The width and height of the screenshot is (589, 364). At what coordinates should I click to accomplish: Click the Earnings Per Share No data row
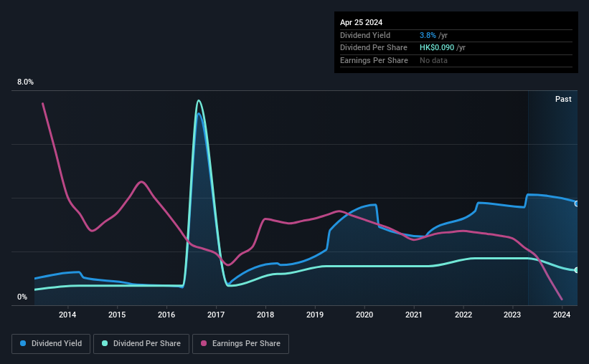pyautogui.click(x=456, y=60)
